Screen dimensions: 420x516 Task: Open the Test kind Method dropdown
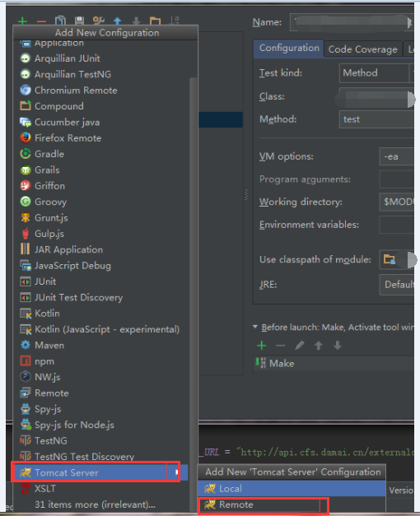376,72
